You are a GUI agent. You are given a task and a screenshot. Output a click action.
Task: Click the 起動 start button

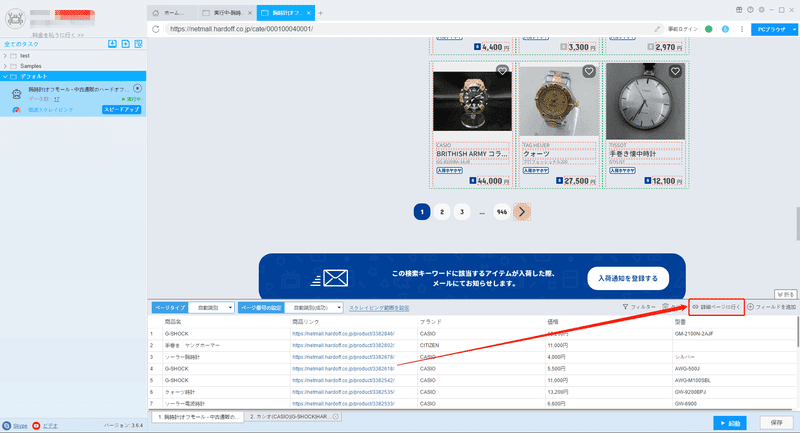(730, 423)
